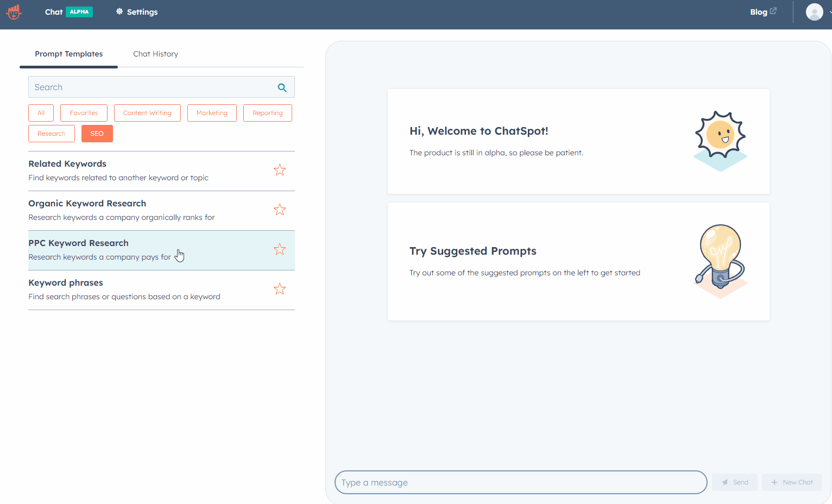Click the light bulb prompts illustration
The height and width of the screenshot is (504, 832).
click(x=721, y=261)
